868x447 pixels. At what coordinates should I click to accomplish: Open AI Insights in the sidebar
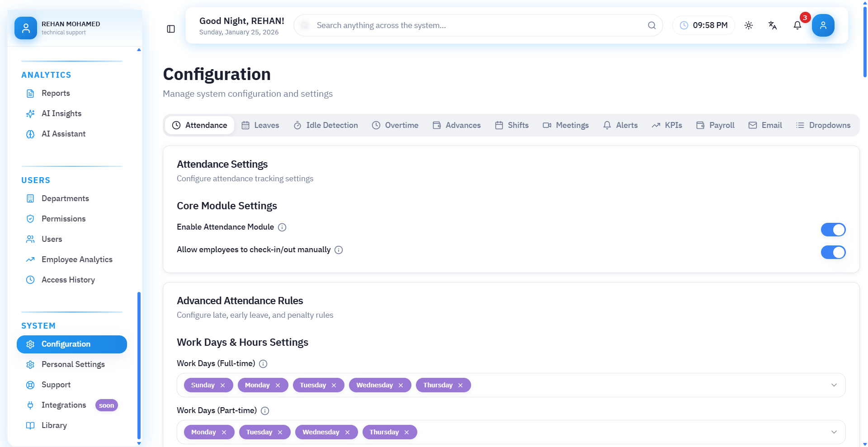tap(61, 113)
